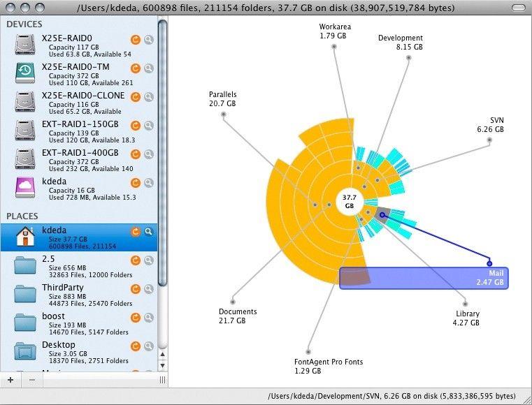Add a new place with the plus button

pos(10,380)
